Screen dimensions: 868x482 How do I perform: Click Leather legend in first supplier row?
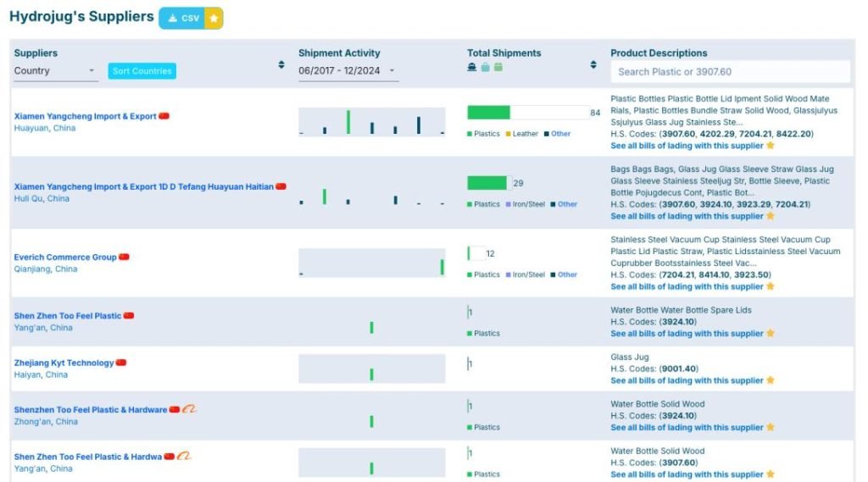click(521, 134)
